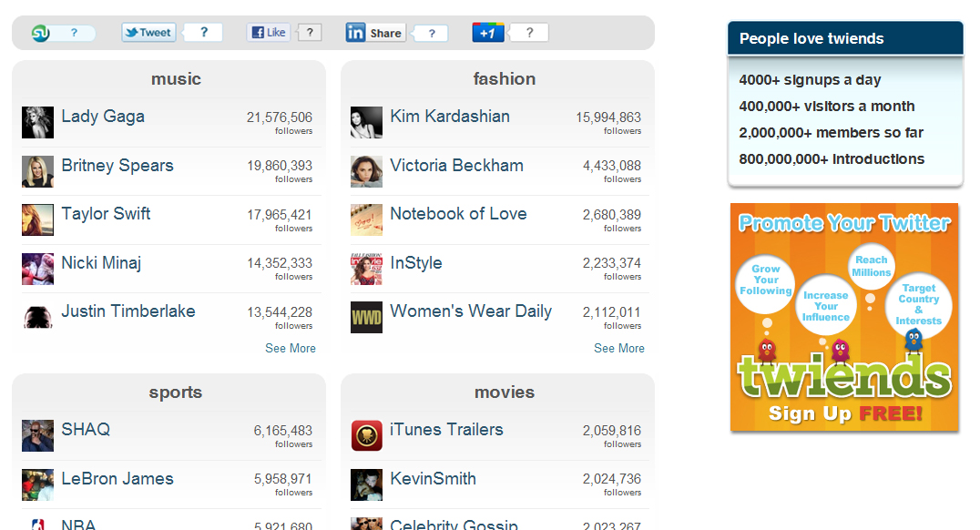Click the WWD logo icon
Screen dimensions: 980x530
366,318
